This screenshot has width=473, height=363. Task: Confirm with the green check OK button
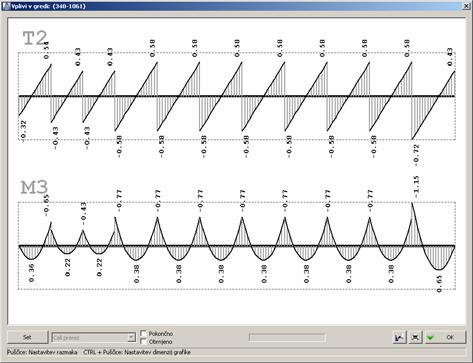[x=445, y=338]
